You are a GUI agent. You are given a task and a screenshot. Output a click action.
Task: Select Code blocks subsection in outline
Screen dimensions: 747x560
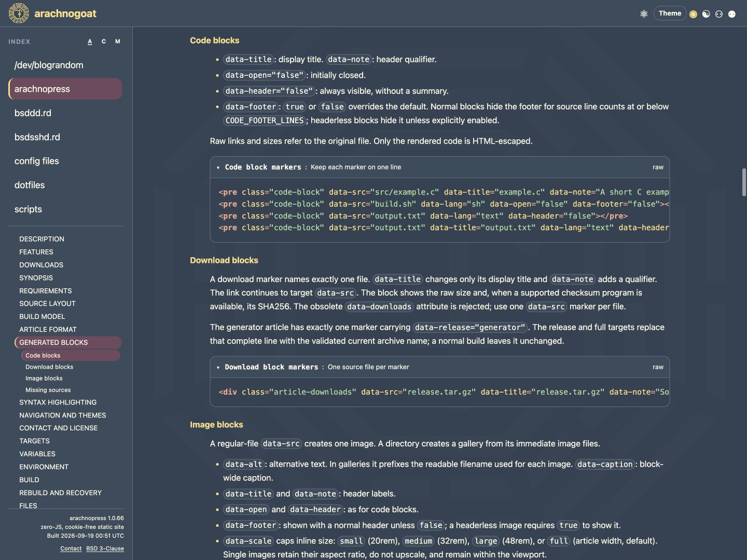(71, 355)
